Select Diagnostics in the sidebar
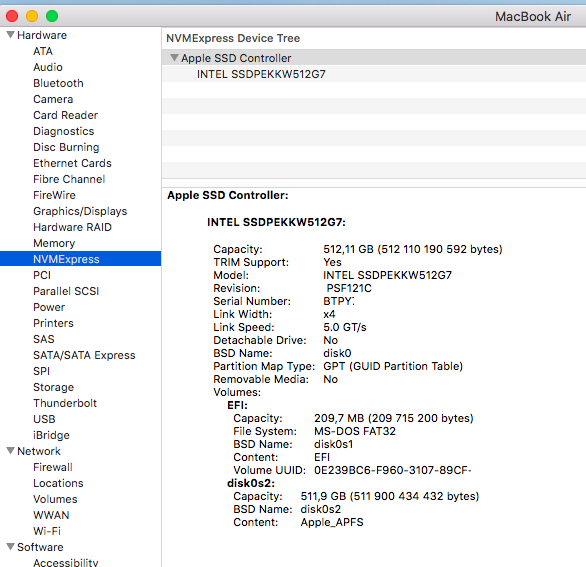586x567 pixels. tap(64, 131)
